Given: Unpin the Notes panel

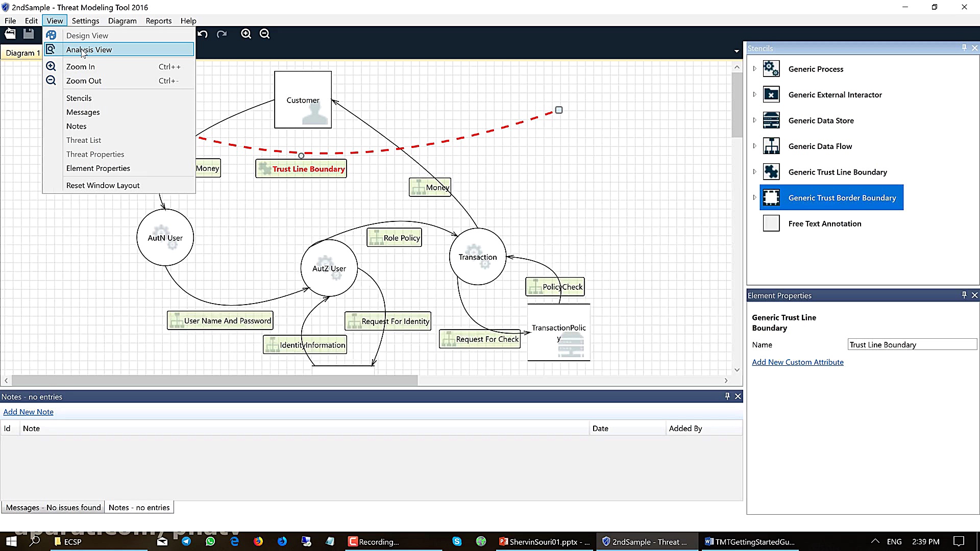Looking at the screenshot, I should tap(727, 396).
